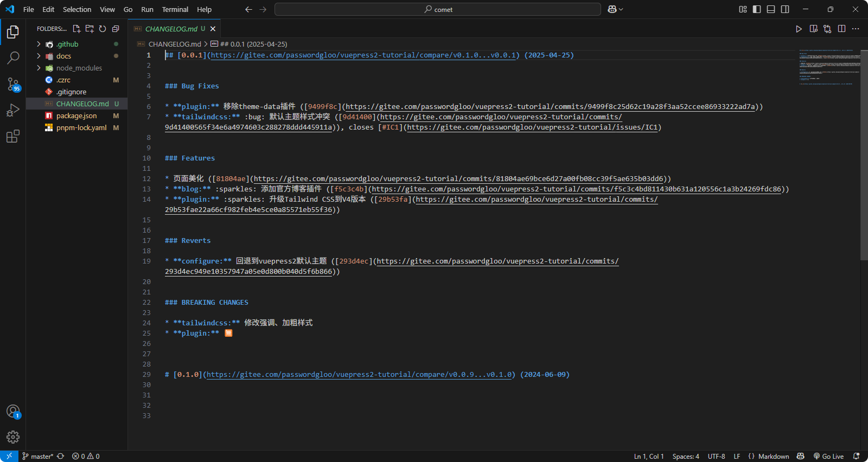The image size is (868, 462).
Task: Open the '## 0.0.1 (2025-04-25)' breadcrumb
Action: tap(249, 44)
